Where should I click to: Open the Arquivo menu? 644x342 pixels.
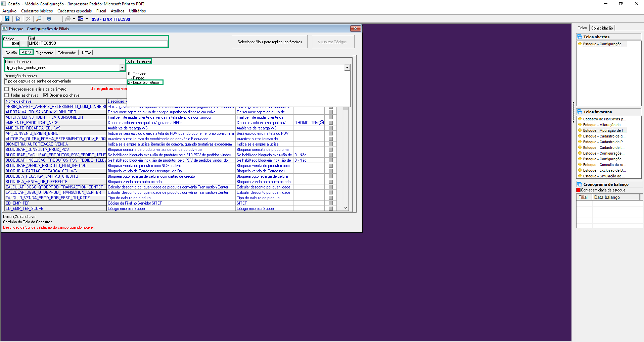pos(9,11)
